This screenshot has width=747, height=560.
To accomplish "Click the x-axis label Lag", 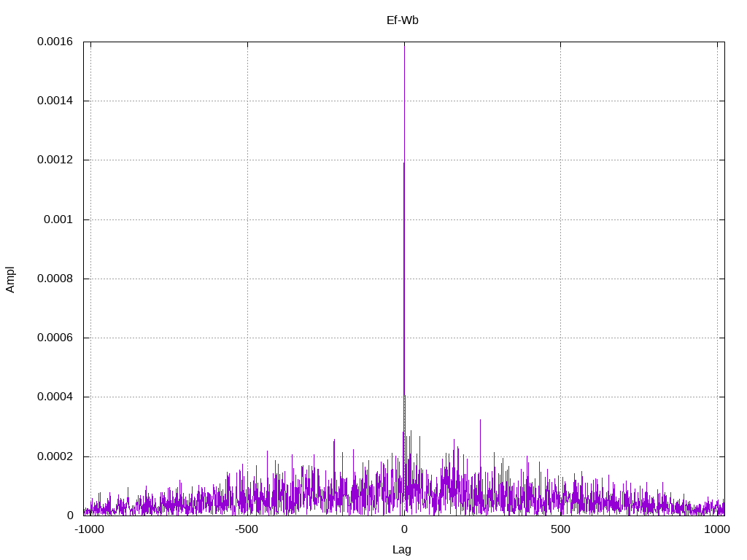I will click(402, 550).
